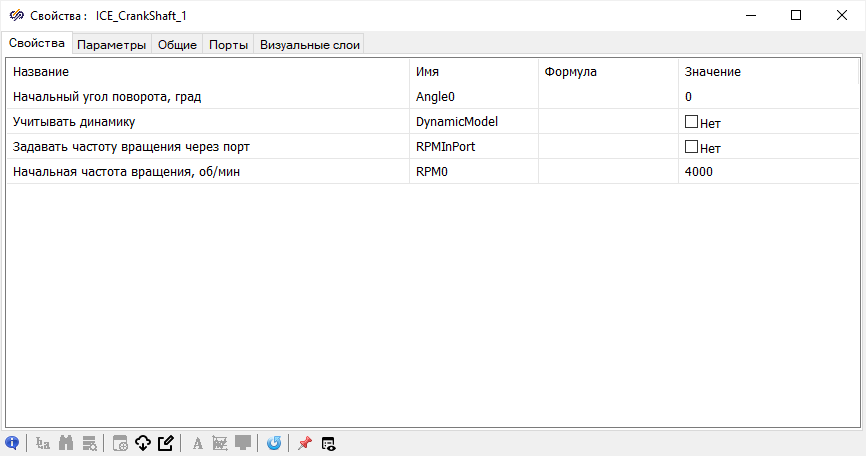Click the letter A text icon
Viewport: 866px width, 456px height.
(198, 443)
